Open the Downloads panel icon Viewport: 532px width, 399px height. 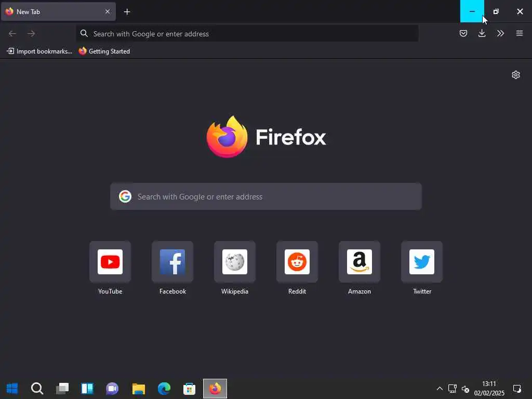coord(482,33)
